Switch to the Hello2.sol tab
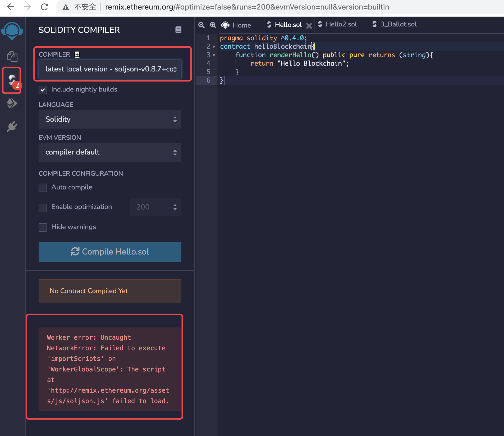504x436 pixels. [338, 24]
